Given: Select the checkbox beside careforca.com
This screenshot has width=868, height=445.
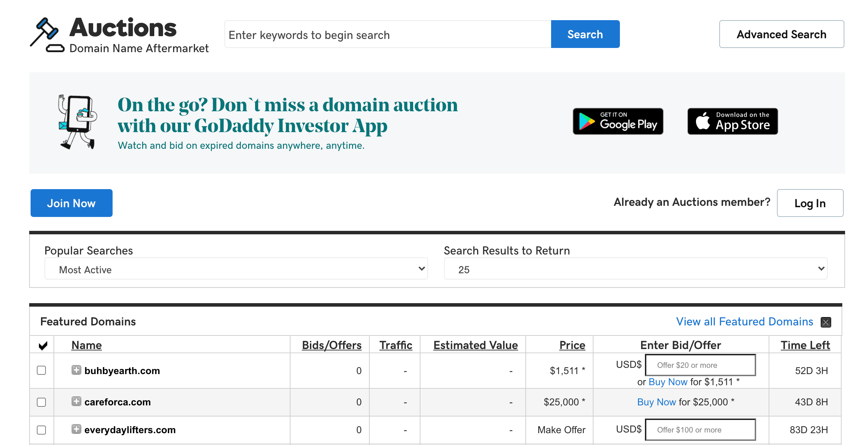Looking at the screenshot, I should [x=41, y=402].
